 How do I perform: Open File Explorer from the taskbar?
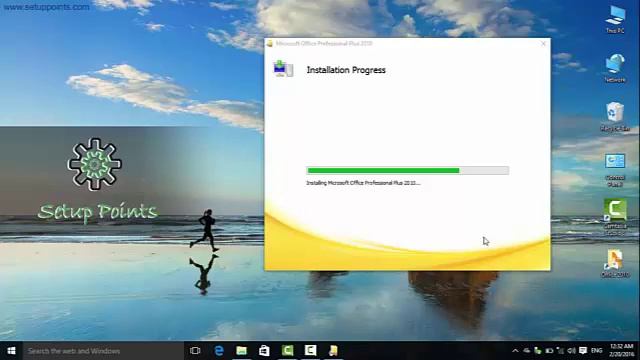tap(242, 351)
